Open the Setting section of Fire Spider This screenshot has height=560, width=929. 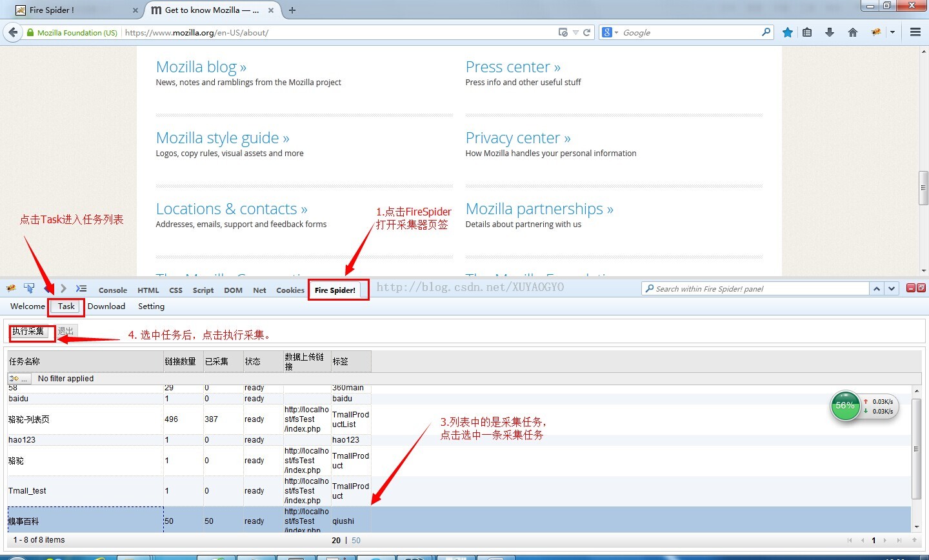point(151,306)
